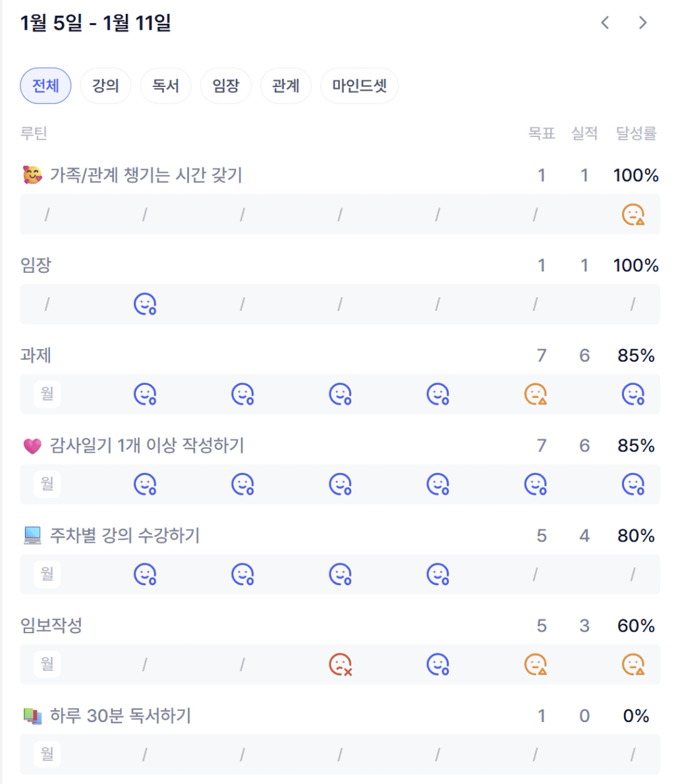Click the orange partial face in 과제 row
674x784 pixels.
click(x=535, y=394)
